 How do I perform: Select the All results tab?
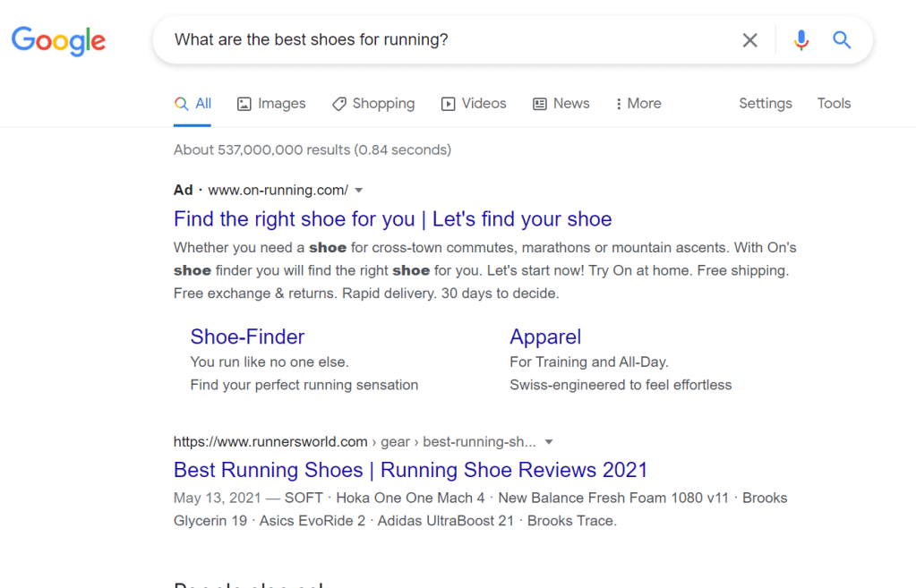point(193,104)
